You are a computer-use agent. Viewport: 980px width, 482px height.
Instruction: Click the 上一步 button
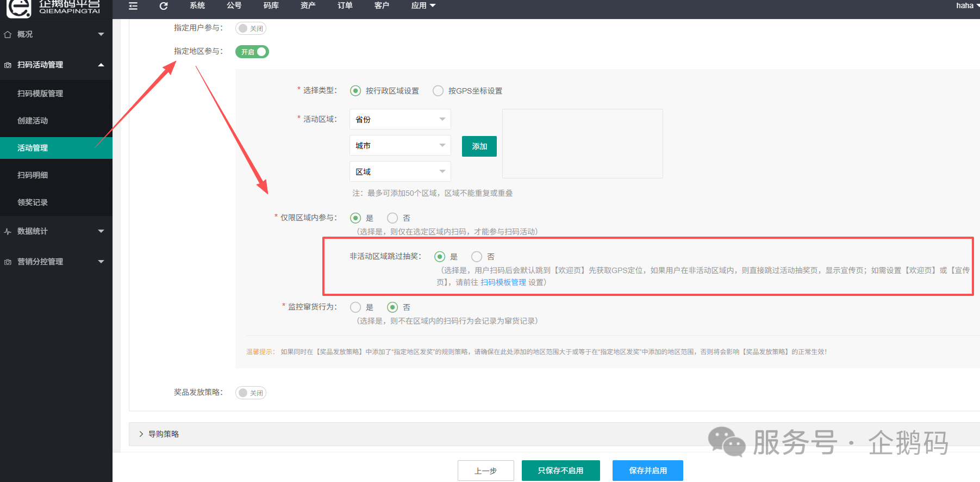click(x=486, y=471)
